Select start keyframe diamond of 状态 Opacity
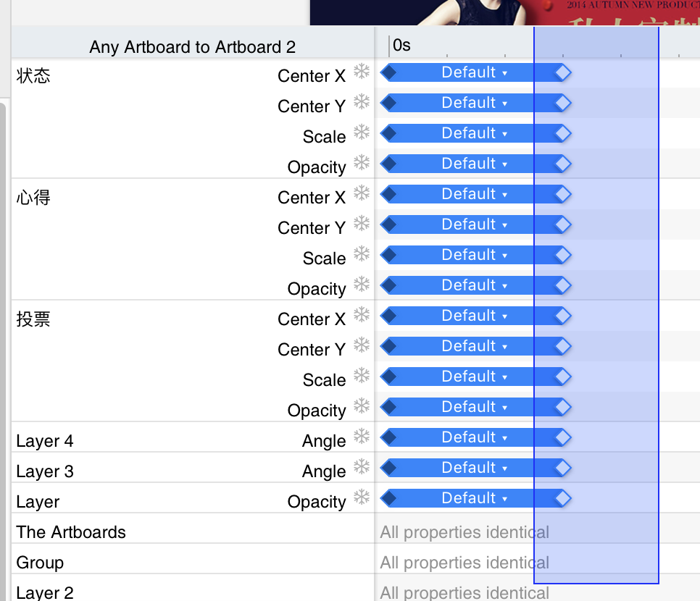Screen dimensions: 700x601 [389, 164]
